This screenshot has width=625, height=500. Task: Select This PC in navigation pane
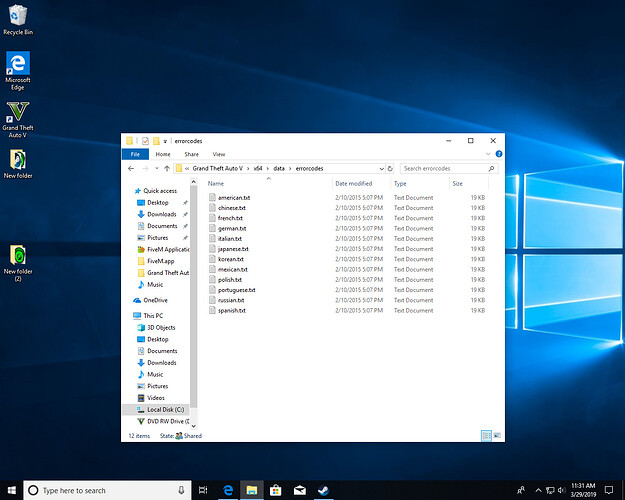pos(148,315)
